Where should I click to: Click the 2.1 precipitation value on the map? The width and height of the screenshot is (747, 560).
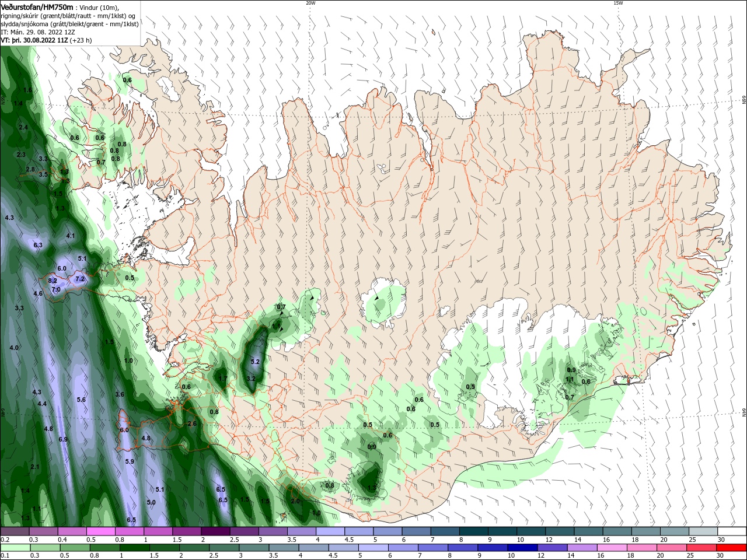point(35,467)
